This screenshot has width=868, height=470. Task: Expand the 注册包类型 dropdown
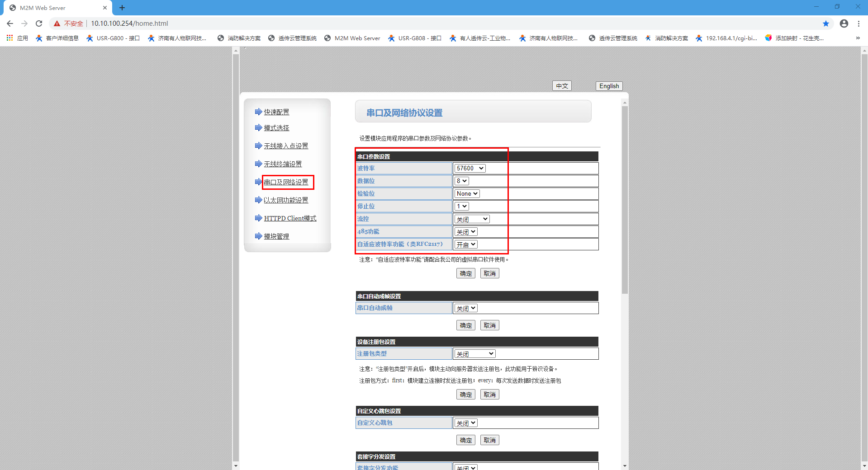pos(474,354)
